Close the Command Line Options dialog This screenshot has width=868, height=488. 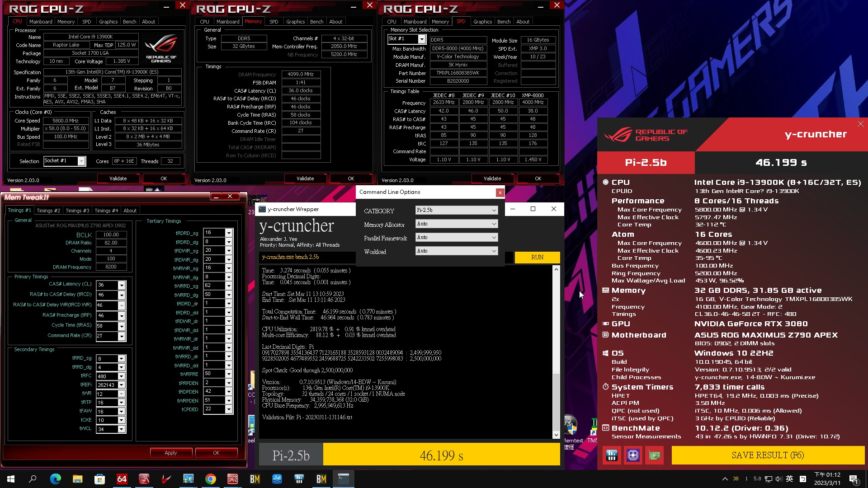pyautogui.click(x=500, y=192)
